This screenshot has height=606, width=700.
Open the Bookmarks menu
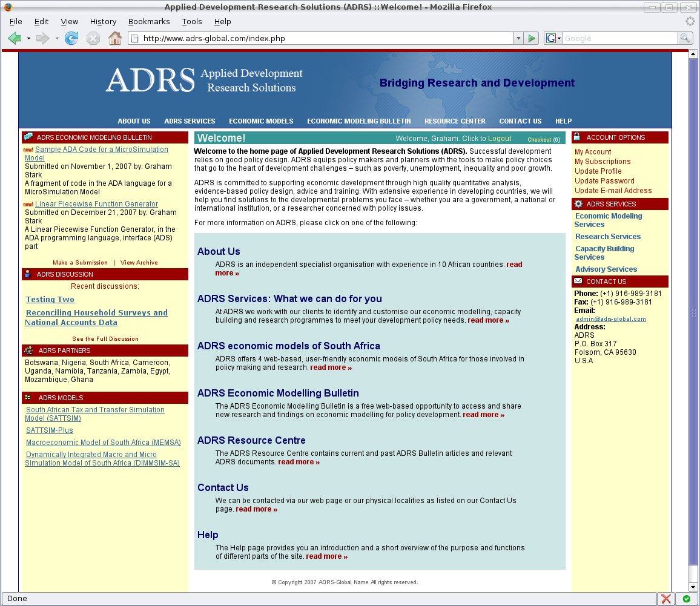coord(149,22)
